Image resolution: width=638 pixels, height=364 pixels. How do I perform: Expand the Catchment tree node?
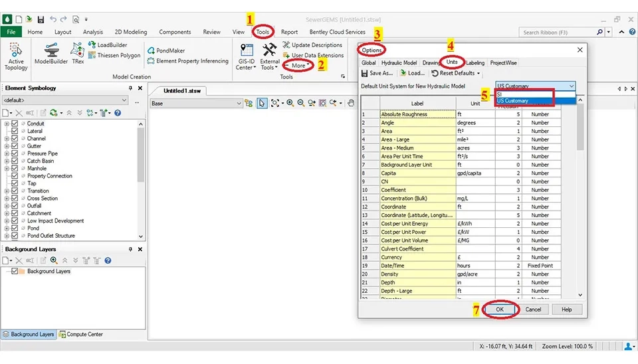pos(7,214)
